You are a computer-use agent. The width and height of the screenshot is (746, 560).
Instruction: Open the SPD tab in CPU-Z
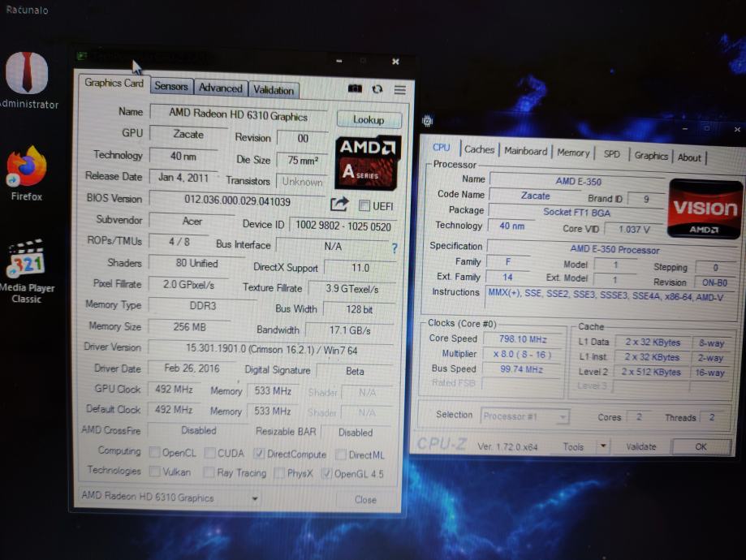612,154
